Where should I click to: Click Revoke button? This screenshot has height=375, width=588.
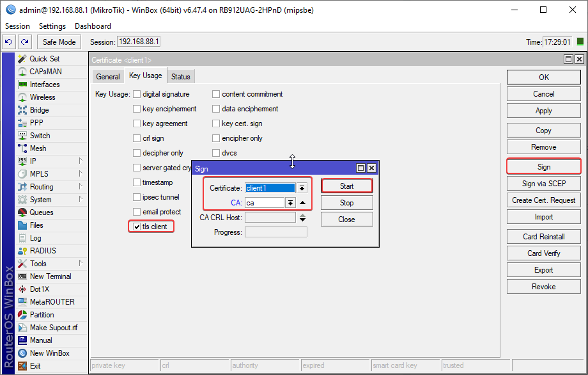pos(544,287)
